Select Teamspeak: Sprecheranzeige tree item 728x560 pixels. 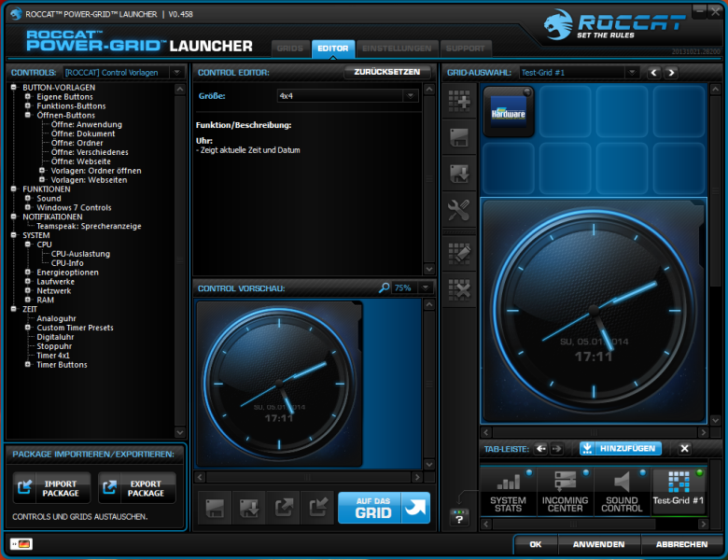(x=89, y=226)
